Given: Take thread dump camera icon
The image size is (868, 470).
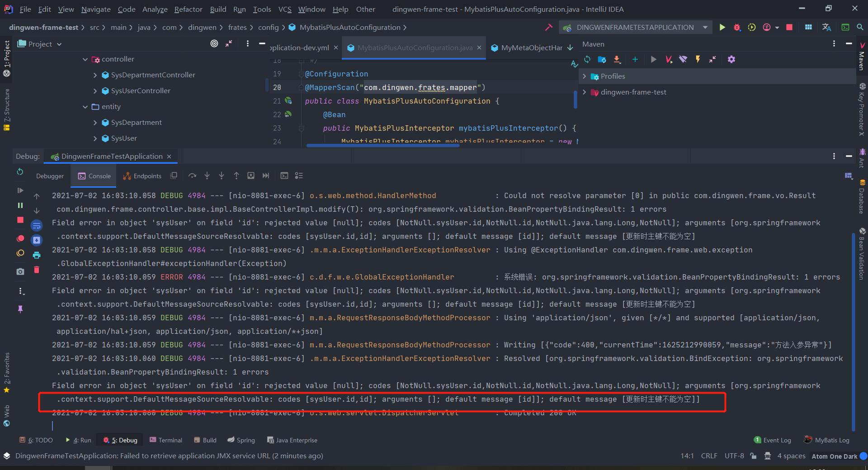Looking at the screenshot, I should pos(20,271).
